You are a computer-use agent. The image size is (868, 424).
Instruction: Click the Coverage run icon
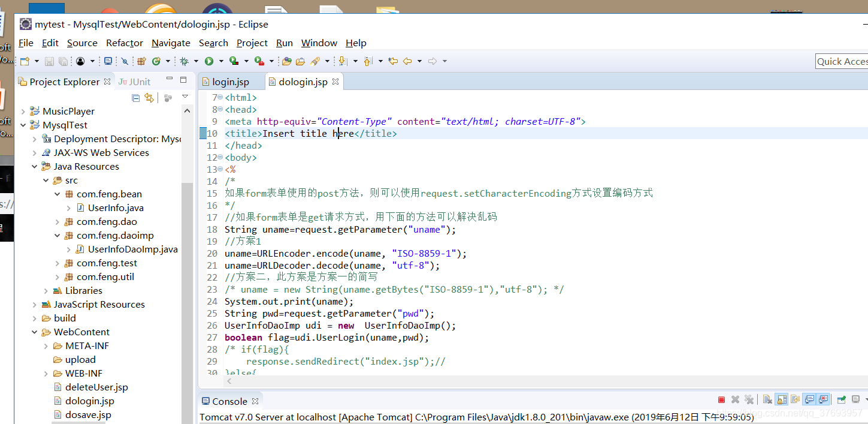pyautogui.click(x=234, y=61)
